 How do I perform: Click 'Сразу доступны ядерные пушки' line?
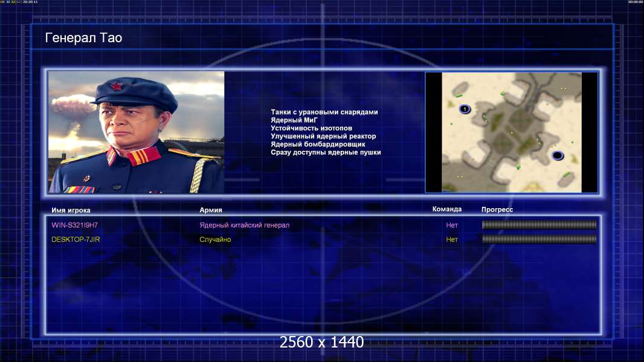326,152
